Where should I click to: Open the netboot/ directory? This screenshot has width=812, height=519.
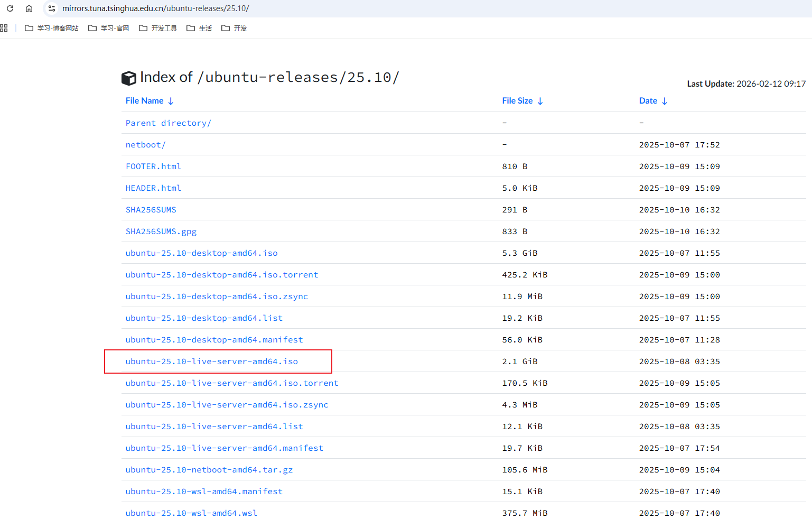(x=145, y=145)
